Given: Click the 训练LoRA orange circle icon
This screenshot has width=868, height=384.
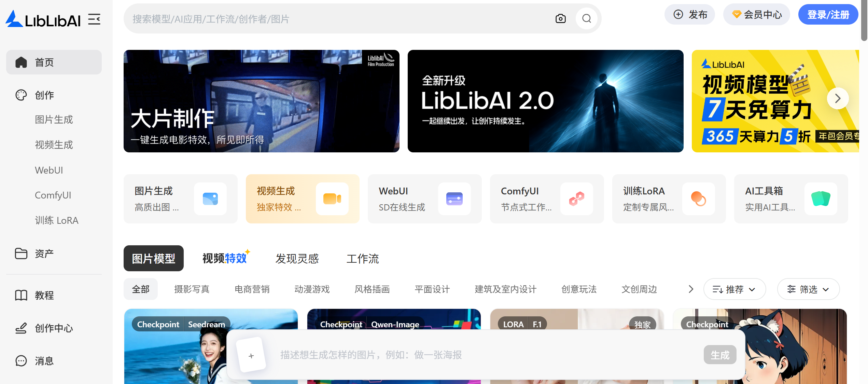Looking at the screenshot, I should click(x=698, y=198).
